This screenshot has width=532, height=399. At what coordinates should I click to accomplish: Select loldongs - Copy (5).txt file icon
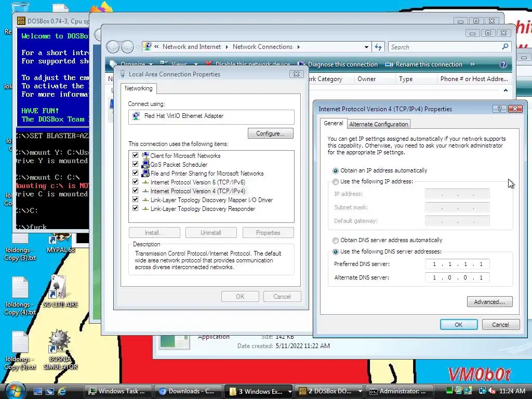(20, 350)
